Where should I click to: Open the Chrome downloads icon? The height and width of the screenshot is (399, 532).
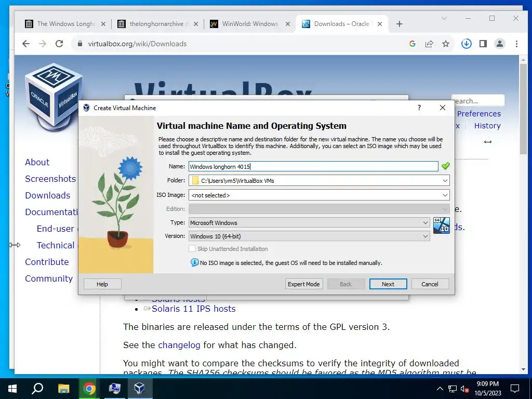coord(466,44)
